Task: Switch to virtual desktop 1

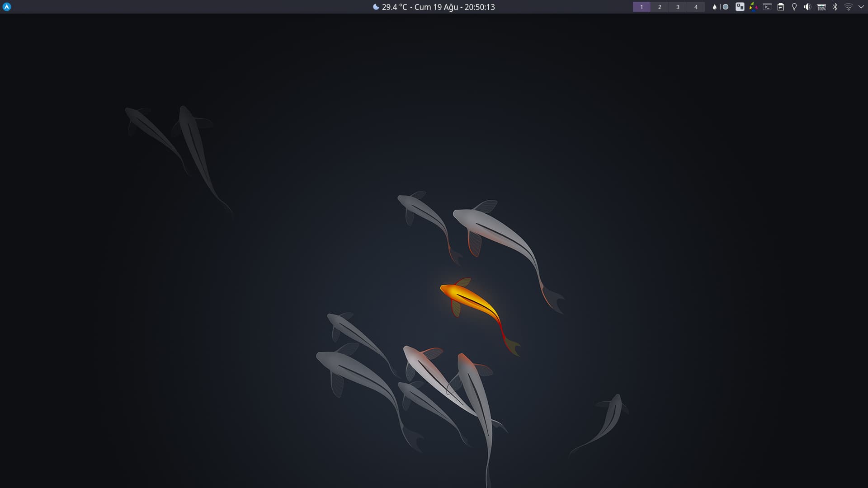Action: click(x=642, y=7)
